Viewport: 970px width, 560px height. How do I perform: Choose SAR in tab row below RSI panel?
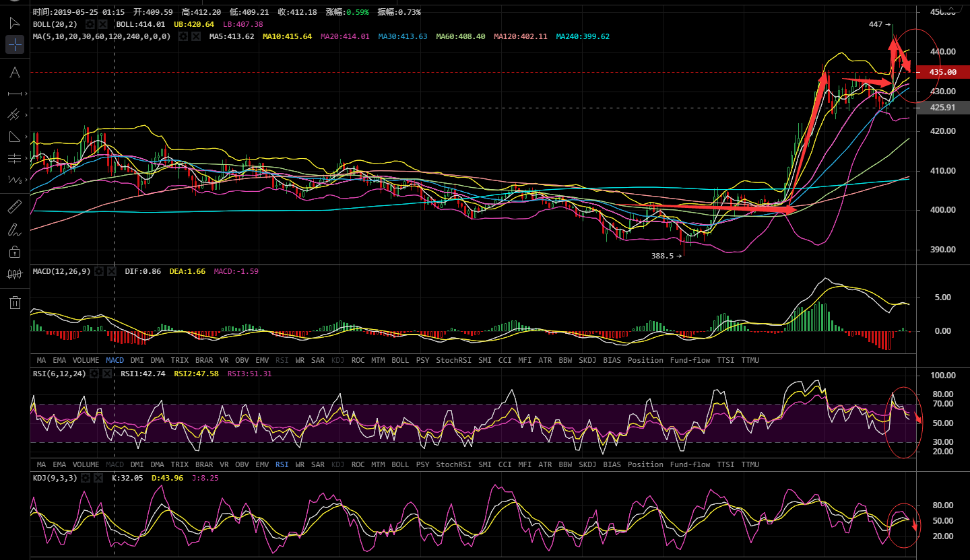pyautogui.click(x=318, y=464)
